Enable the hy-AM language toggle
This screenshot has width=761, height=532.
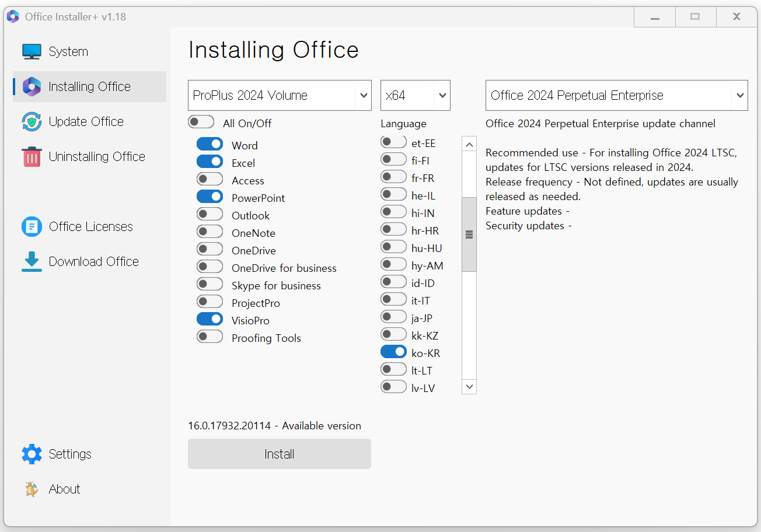click(393, 264)
